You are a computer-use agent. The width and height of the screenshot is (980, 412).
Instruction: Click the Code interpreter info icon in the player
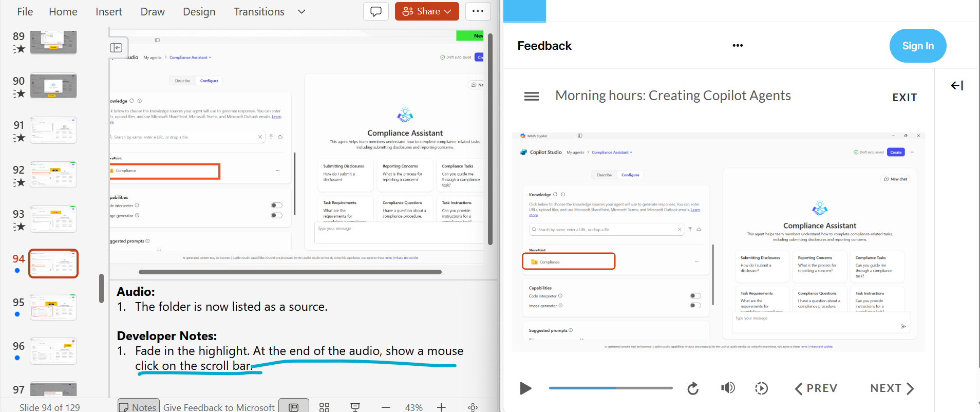560,295
